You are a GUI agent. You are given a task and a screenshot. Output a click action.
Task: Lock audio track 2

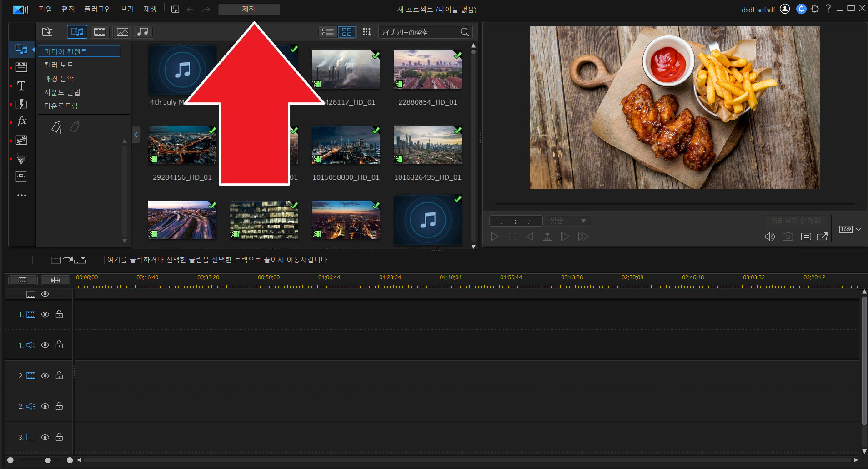[59, 406]
